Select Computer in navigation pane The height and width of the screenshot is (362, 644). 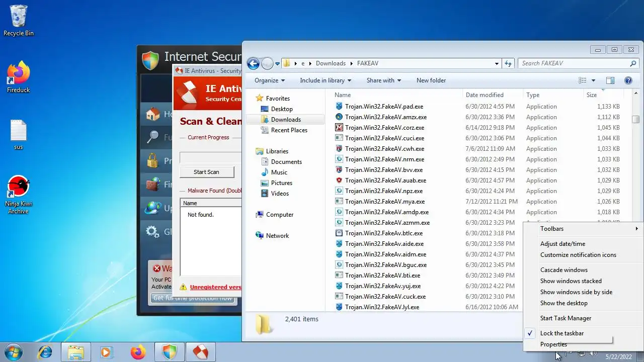click(280, 215)
